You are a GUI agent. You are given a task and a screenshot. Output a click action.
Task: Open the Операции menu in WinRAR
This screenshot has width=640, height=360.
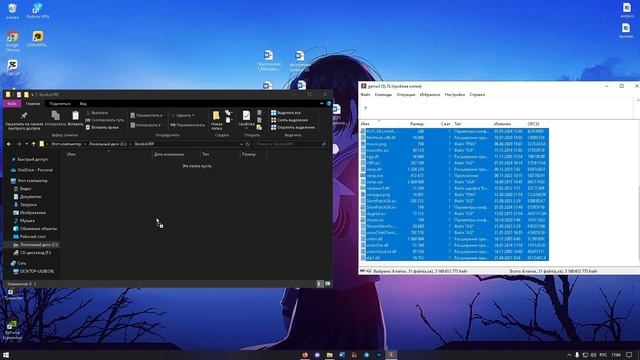406,95
